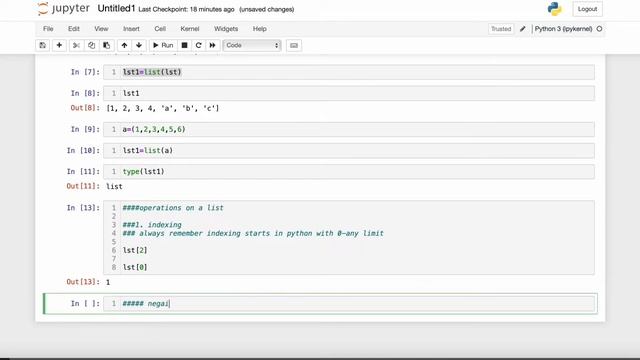Restart kernel and run all cells icon
Viewport: 640px width, 360px height.
point(213,45)
